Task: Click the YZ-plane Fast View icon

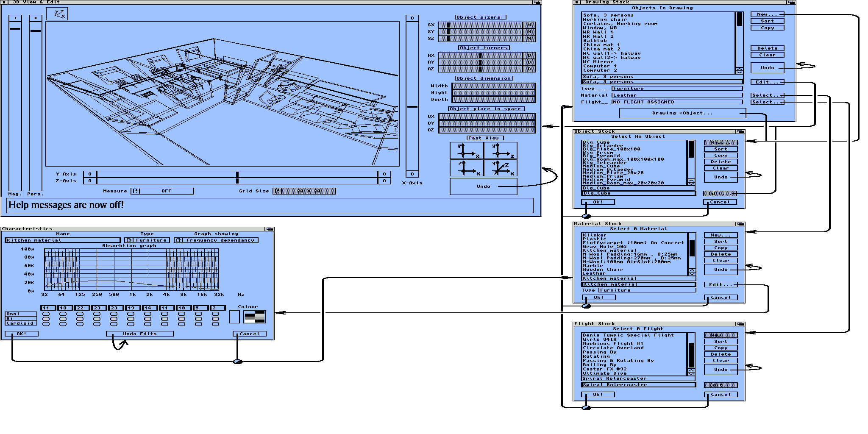Action: click(501, 150)
